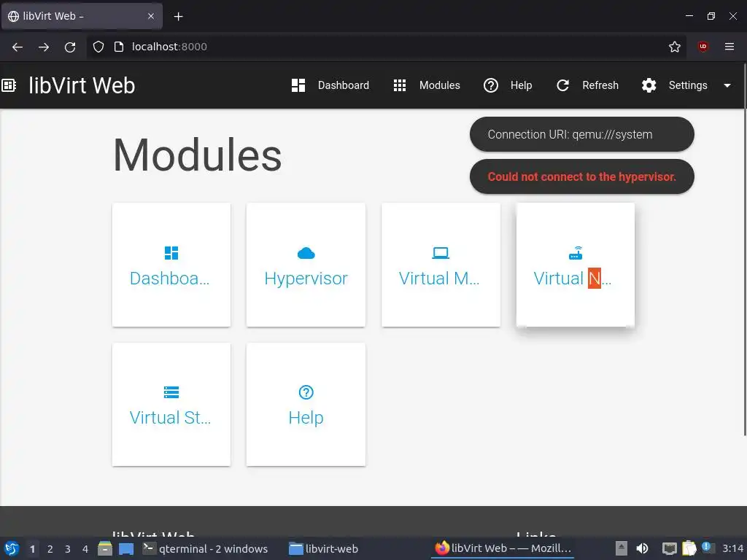Click the browser Forward arrow
Screen dimensions: 747x560
click(44, 47)
